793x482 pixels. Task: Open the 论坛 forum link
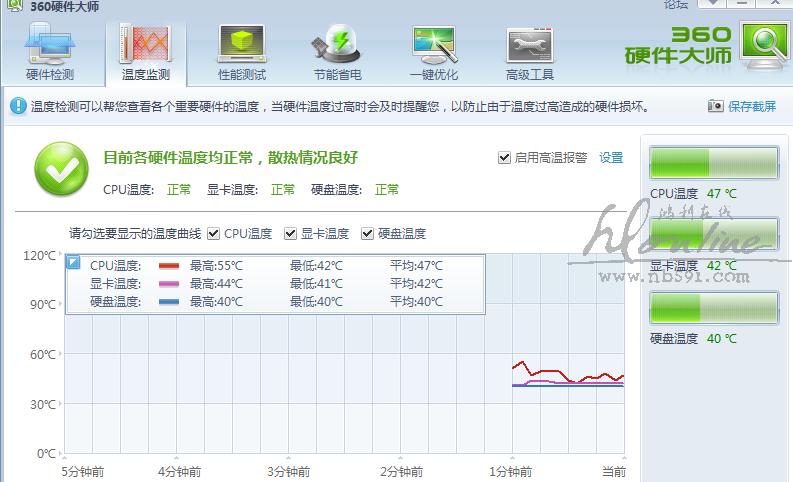pos(676,5)
